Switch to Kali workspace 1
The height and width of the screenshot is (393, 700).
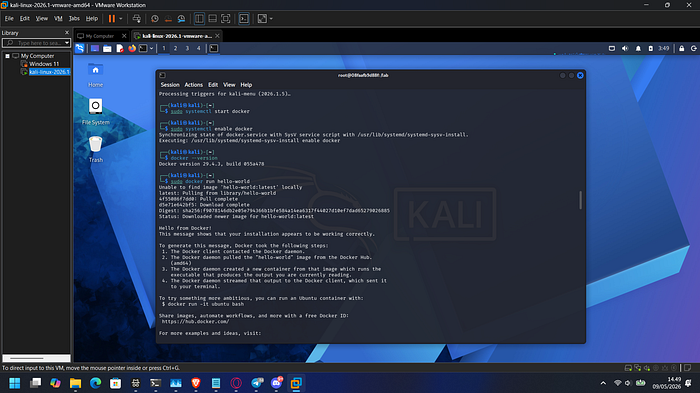pyautogui.click(x=164, y=48)
